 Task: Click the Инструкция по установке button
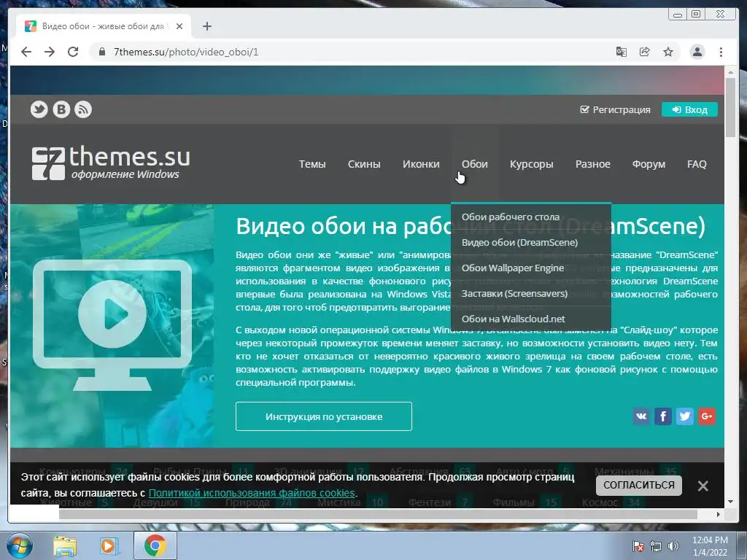click(x=323, y=416)
